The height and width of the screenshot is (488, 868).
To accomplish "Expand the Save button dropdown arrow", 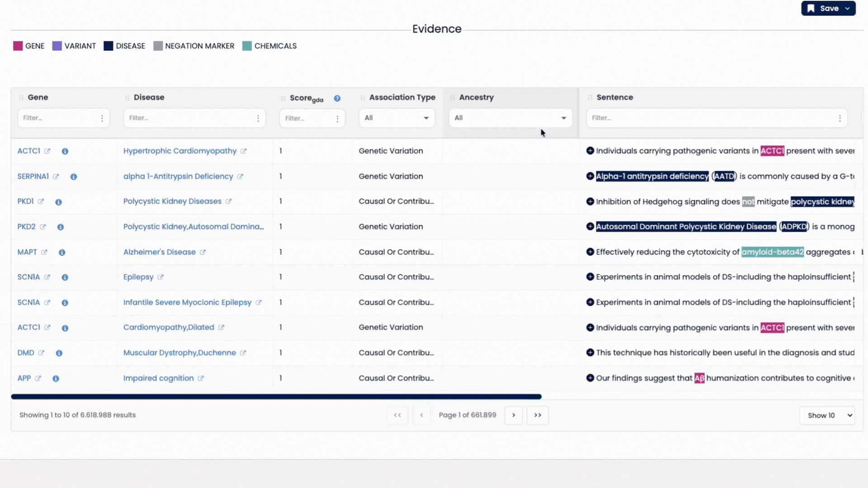I will tap(848, 9).
